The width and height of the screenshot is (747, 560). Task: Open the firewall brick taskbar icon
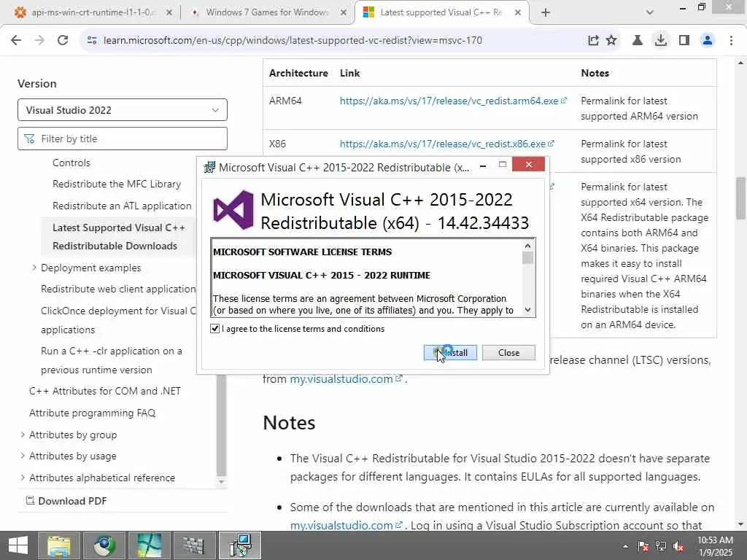point(193,545)
